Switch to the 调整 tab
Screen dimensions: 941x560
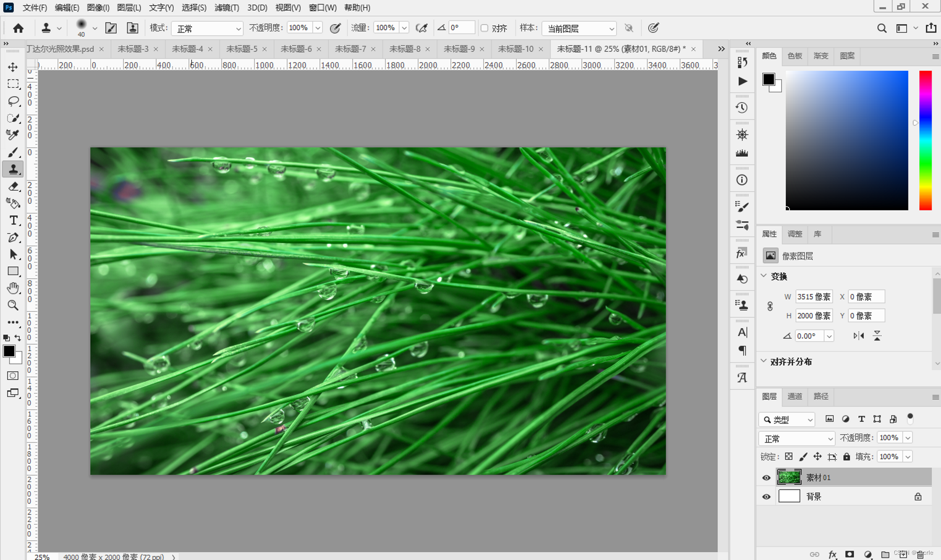(795, 234)
